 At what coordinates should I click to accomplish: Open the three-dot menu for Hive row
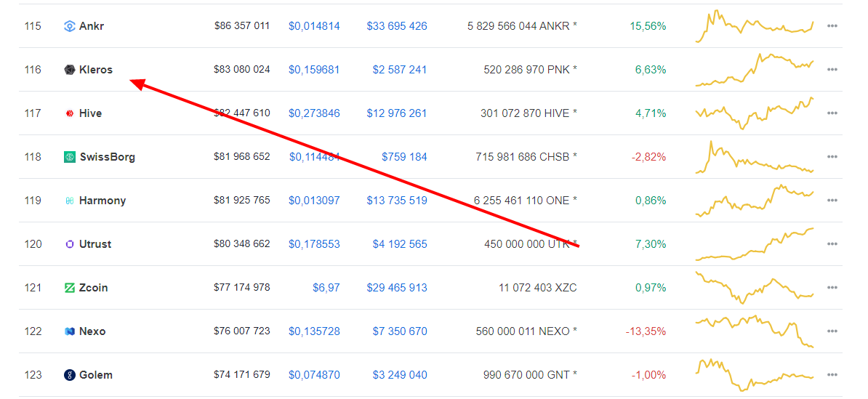832,113
